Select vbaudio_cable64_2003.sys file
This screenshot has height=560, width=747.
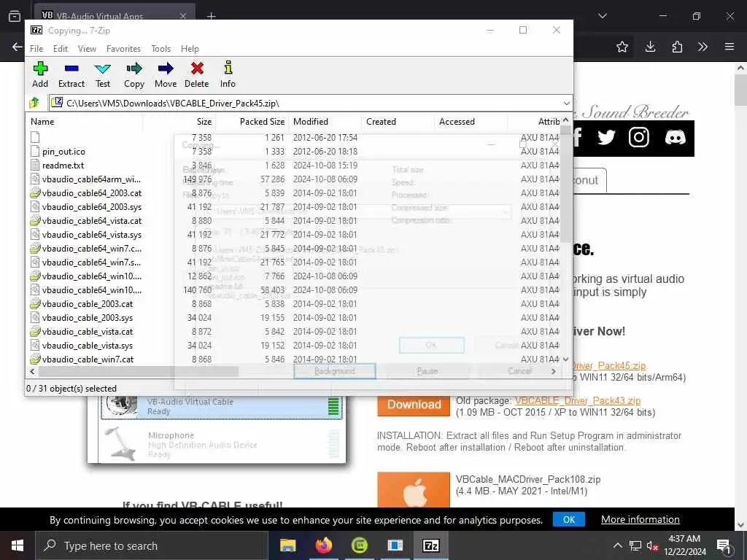(91, 206)
